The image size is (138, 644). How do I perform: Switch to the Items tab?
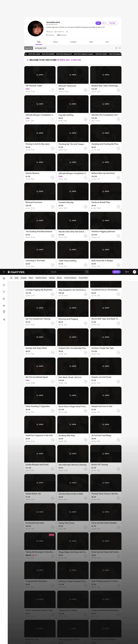[55, 42]
